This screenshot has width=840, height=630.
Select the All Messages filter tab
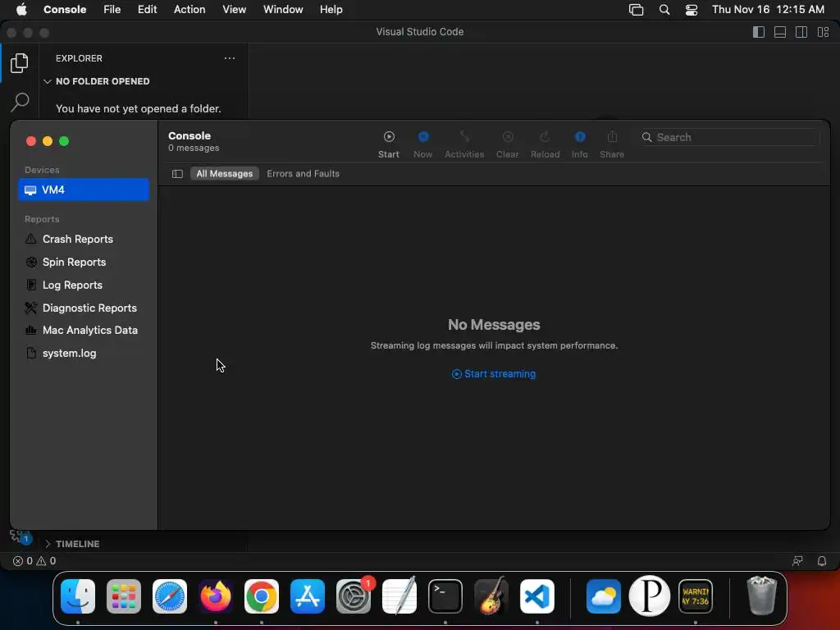pyautogui.click(x=225, y=174)
